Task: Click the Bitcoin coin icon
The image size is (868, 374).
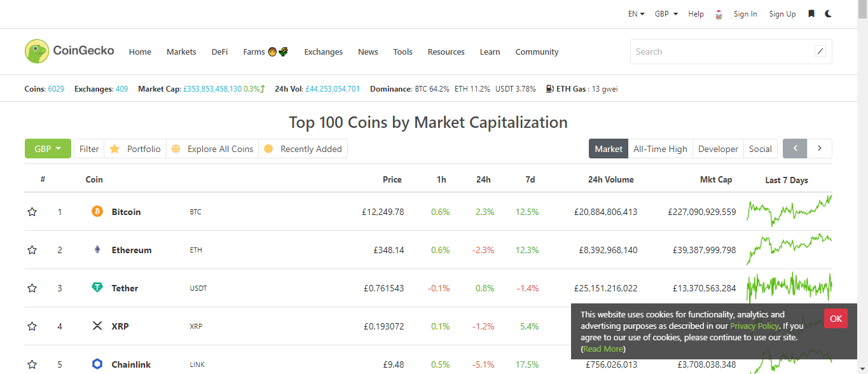Action: click(x=97, y=211)
